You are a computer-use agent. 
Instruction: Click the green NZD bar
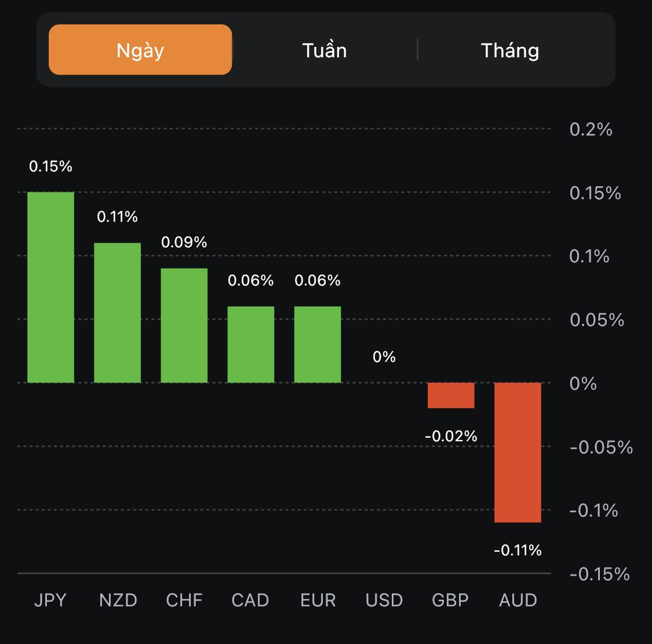click(118, 313)
